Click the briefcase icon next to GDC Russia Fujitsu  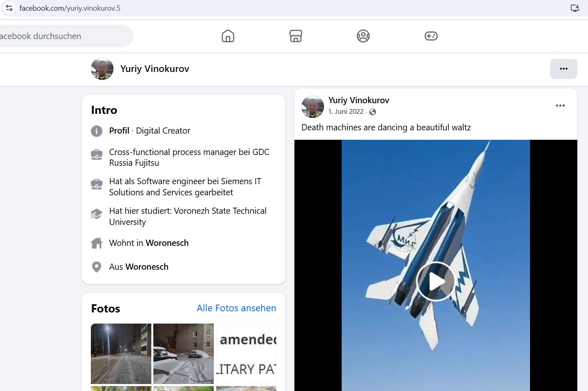[x=97, y=155]
